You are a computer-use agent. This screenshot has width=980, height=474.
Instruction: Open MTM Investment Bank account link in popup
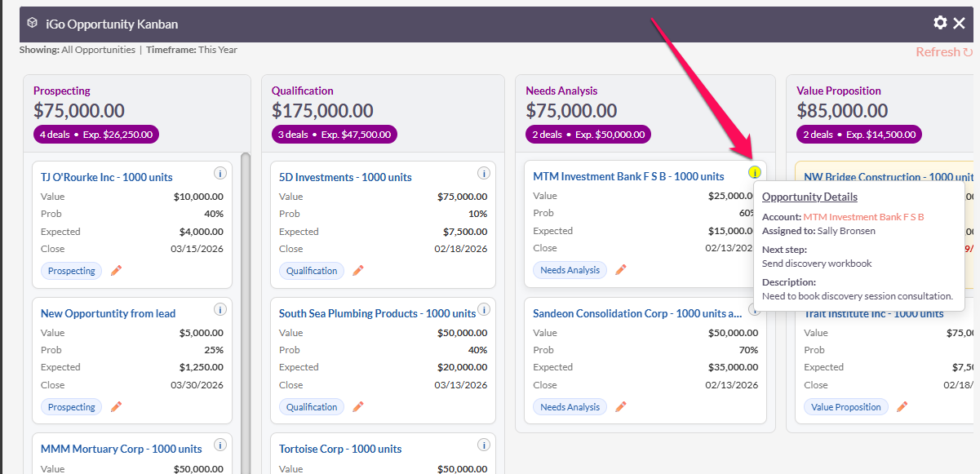(863, 217)
